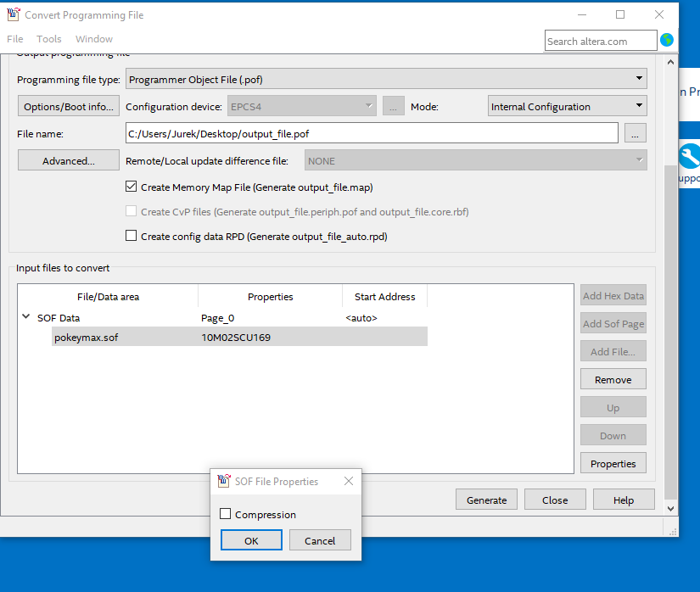Click the Add Sof Page button

point(613,323)
